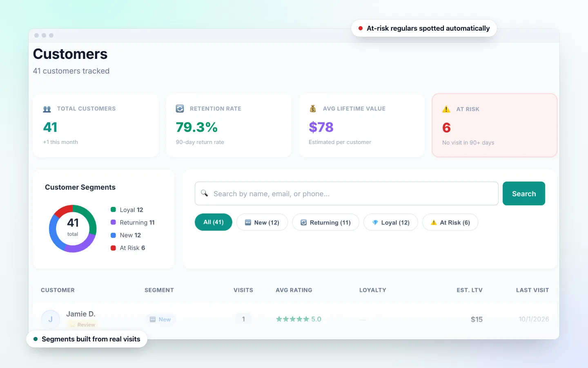Sort by the AVG RATING column header

[x=294, y=290]
